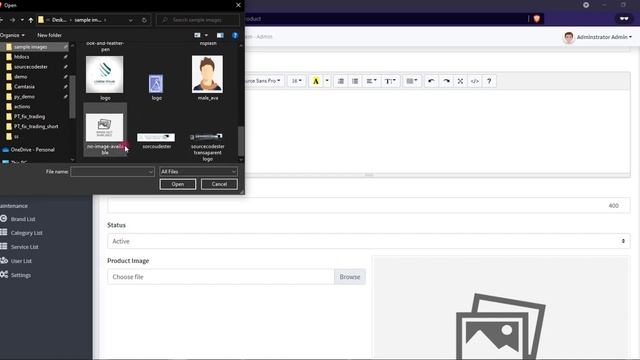Click the yellow font highlight color button
640x360 pixels.
click(x=316, y=81)
